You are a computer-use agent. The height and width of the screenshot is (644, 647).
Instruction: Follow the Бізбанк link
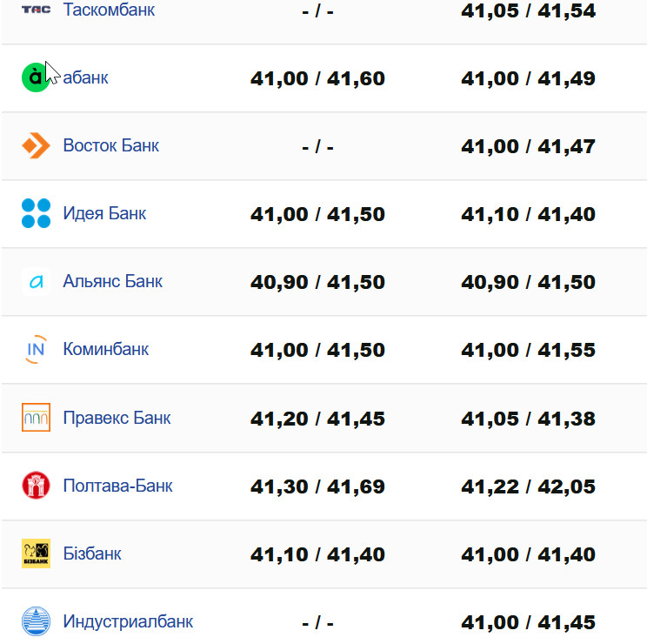[x=91, y=553]
